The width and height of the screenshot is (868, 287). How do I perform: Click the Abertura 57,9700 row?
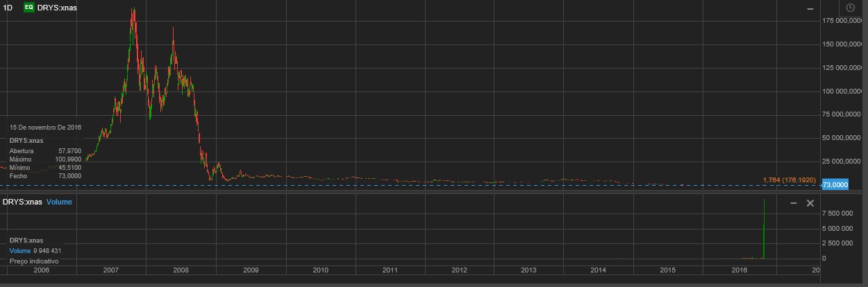coord(45,150)
